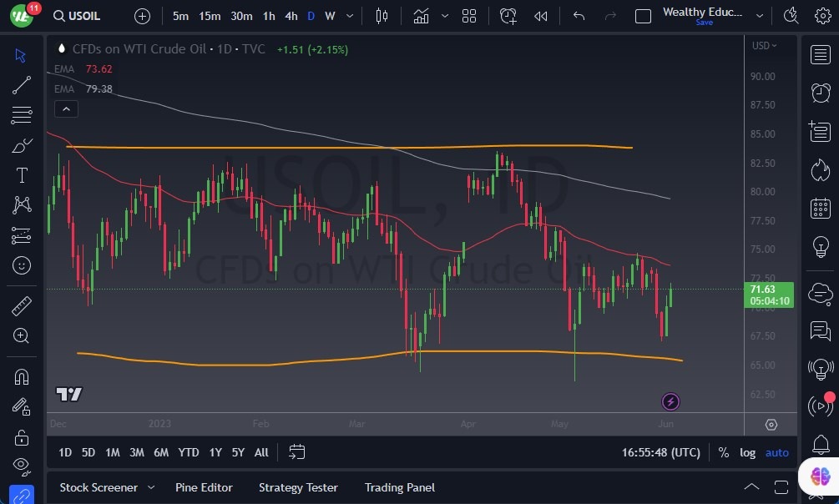839x504 pixels.
Task: Open the USD currency dropdown
Action: point(764,46)
